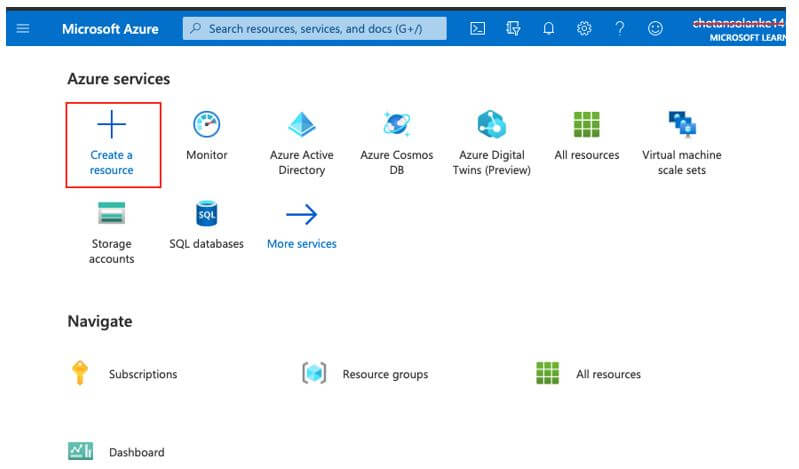Show notifications with the bell icon
Image resolution: width=799 pixels, height=469 pixels.
[548, 29]
